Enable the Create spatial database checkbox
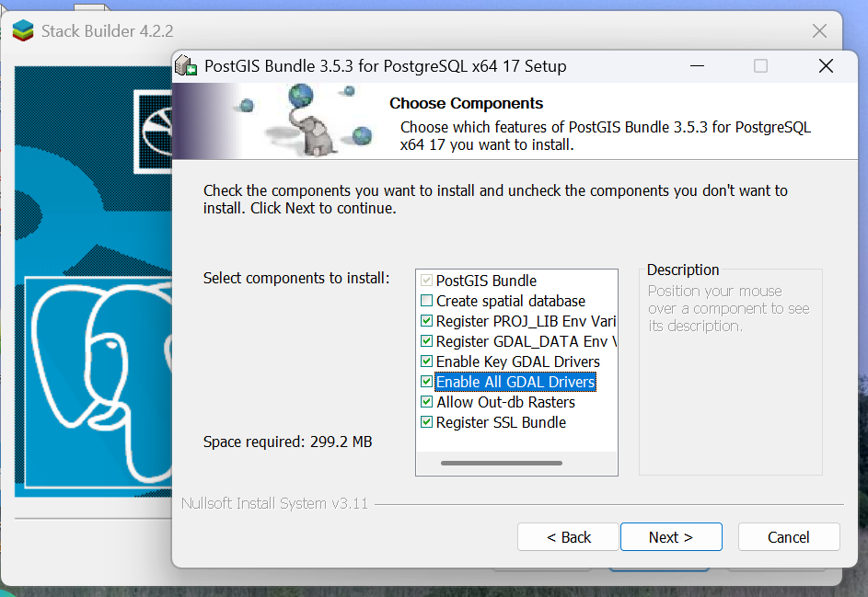The image size is (868, 597). pyautogui.click(x=426, y=301)
